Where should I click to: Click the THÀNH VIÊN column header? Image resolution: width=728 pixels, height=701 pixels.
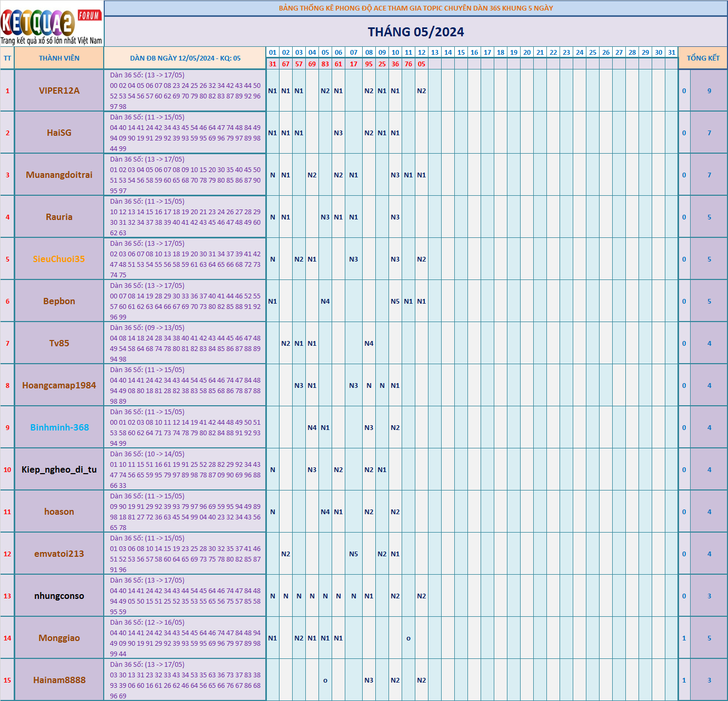click(x=59, y=58)
